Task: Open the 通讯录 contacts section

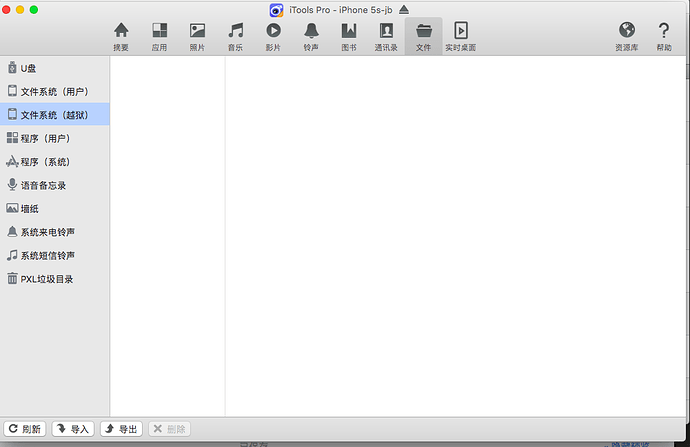Action: coord(386,36)
